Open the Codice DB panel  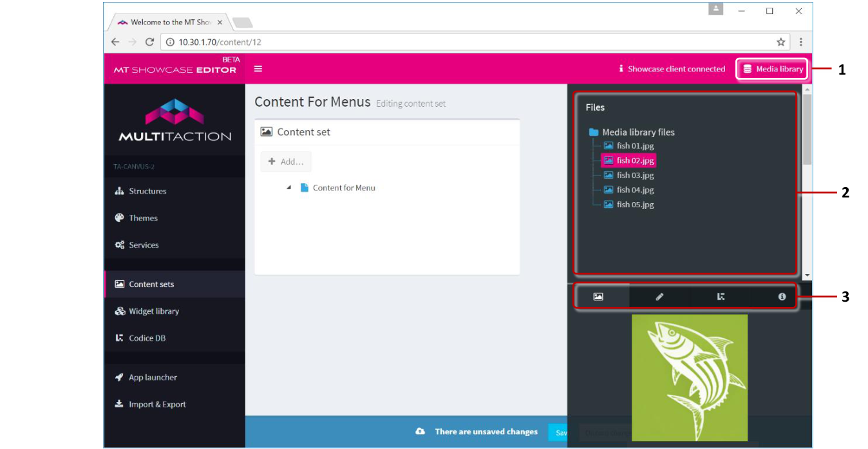click(x=146, y=338)
